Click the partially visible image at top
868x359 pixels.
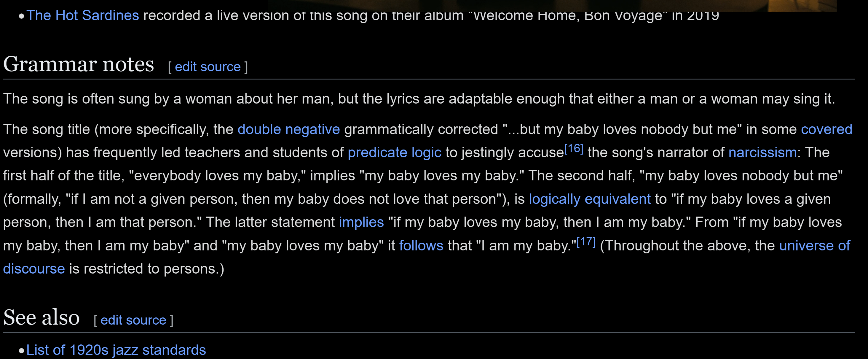click(x=552, y=5)
